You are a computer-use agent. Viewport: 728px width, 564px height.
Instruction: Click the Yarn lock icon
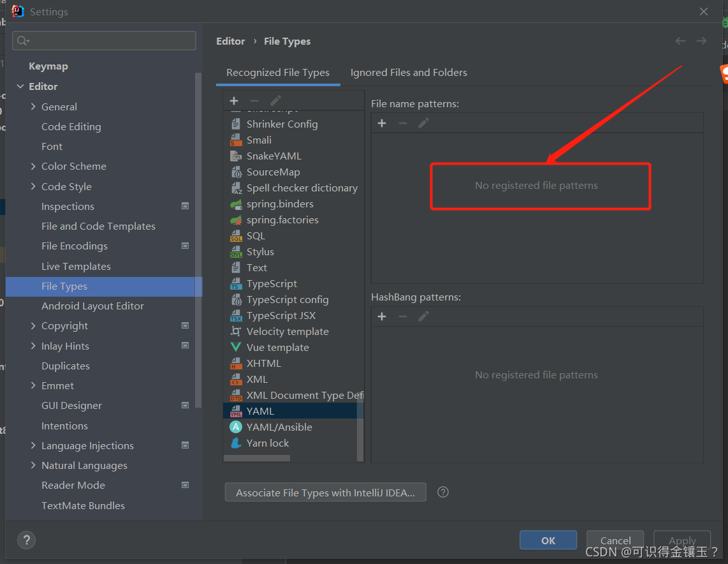[x=236, y=443]
